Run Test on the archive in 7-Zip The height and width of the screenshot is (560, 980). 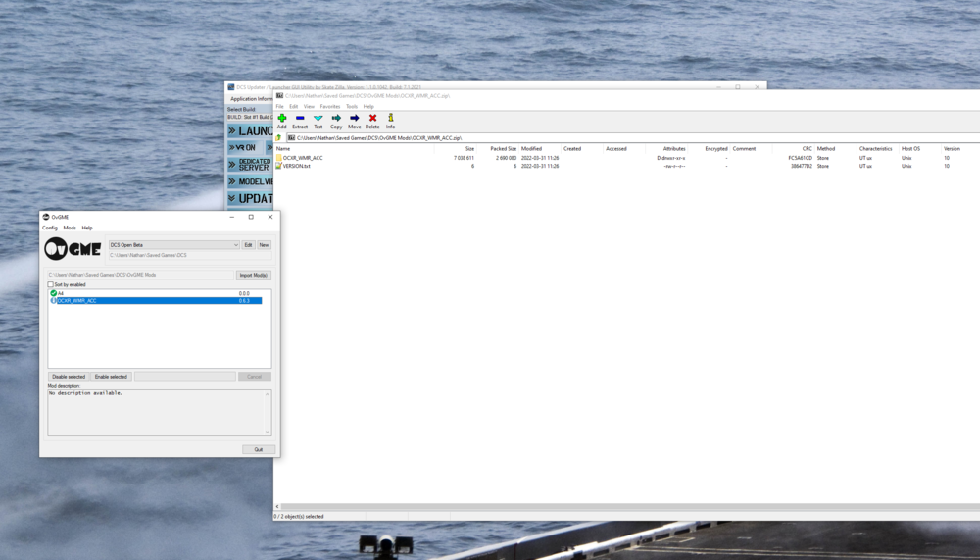(318, 122)
